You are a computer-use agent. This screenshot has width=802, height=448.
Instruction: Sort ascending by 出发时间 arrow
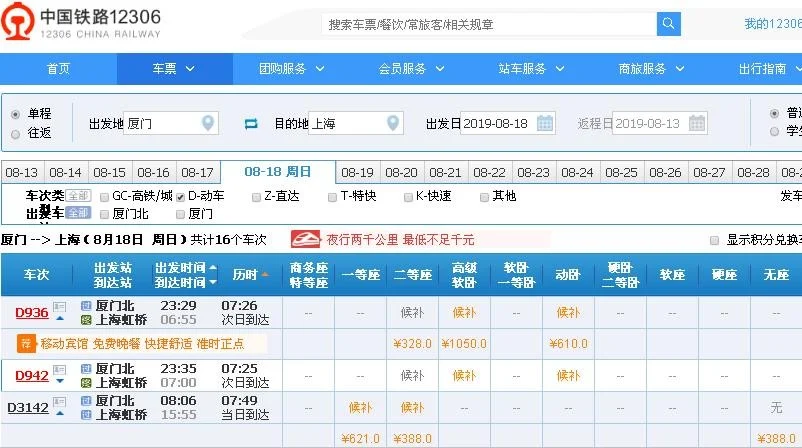213,267
